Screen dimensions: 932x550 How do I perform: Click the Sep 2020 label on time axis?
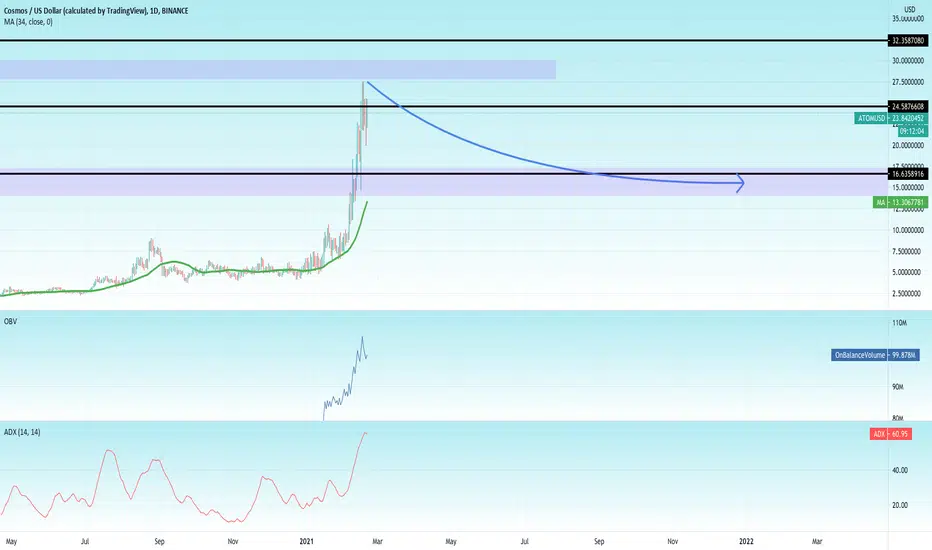click(159, 541)
